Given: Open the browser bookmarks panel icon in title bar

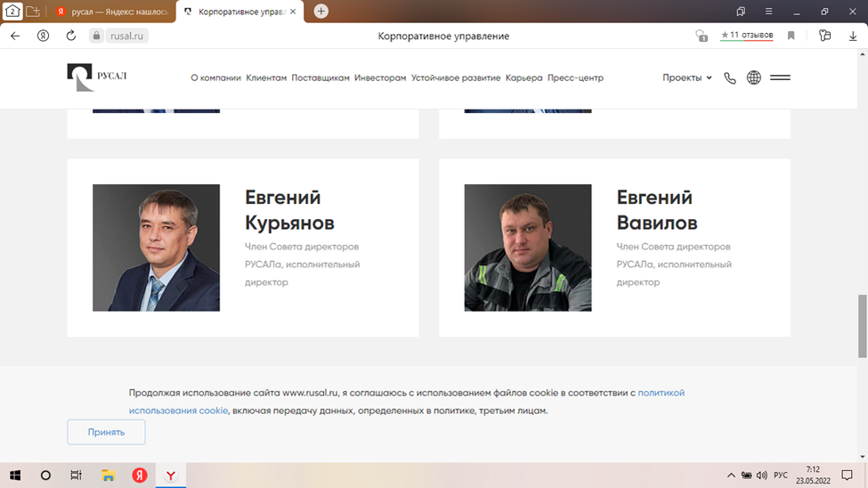Looking at the screenshot, I should [741, 11].
